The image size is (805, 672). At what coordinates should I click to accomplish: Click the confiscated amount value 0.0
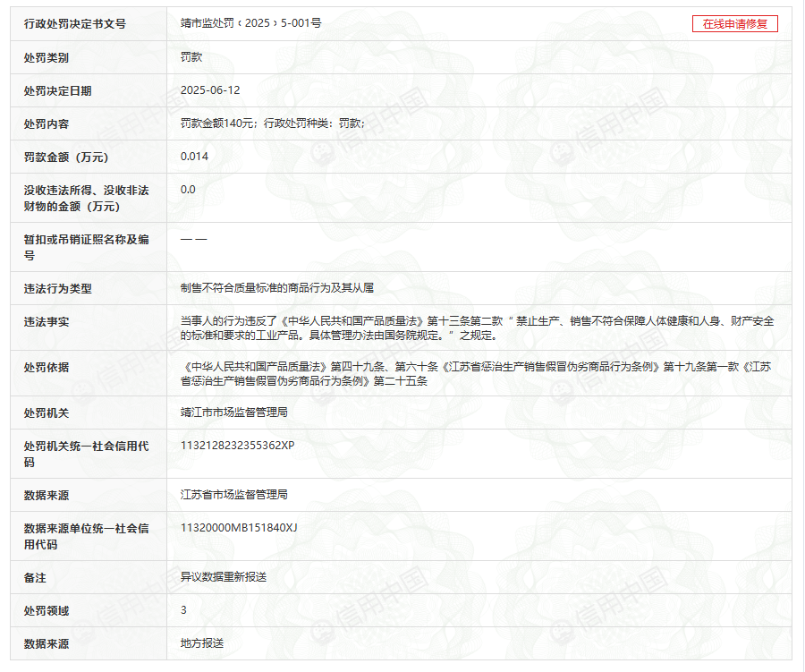(x=188, y=190)
